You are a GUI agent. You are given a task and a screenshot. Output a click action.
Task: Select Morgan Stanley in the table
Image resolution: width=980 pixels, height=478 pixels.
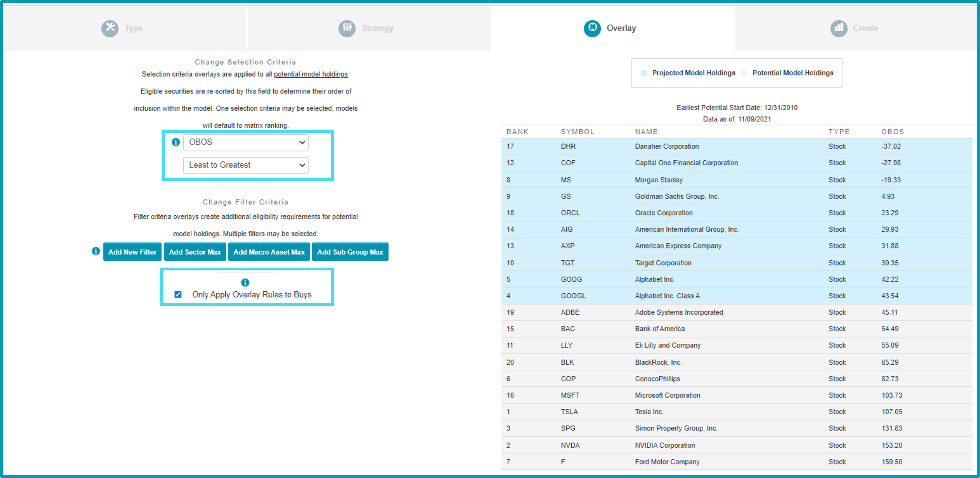658,180
